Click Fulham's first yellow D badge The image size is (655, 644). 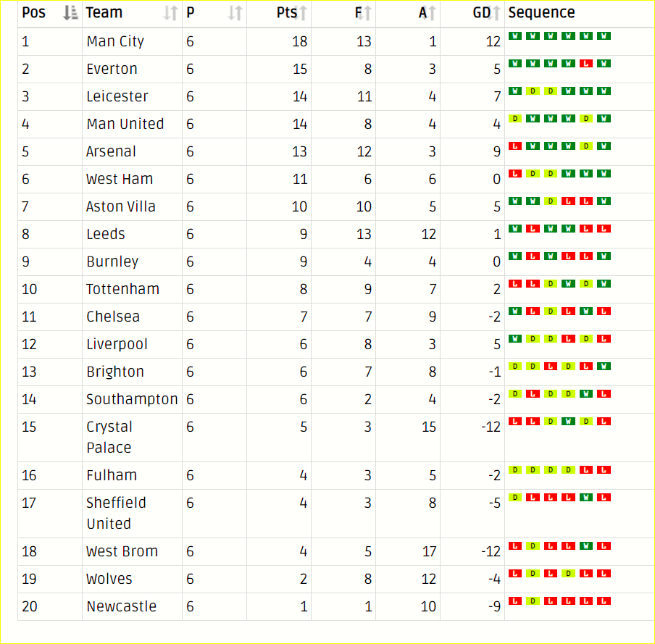[x=515, y=470]
